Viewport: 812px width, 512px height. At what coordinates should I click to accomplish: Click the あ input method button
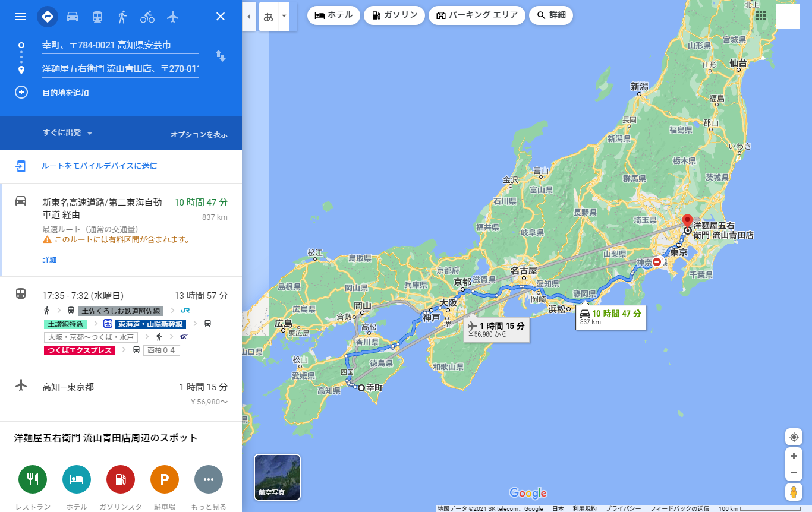(x=269, y=17)
